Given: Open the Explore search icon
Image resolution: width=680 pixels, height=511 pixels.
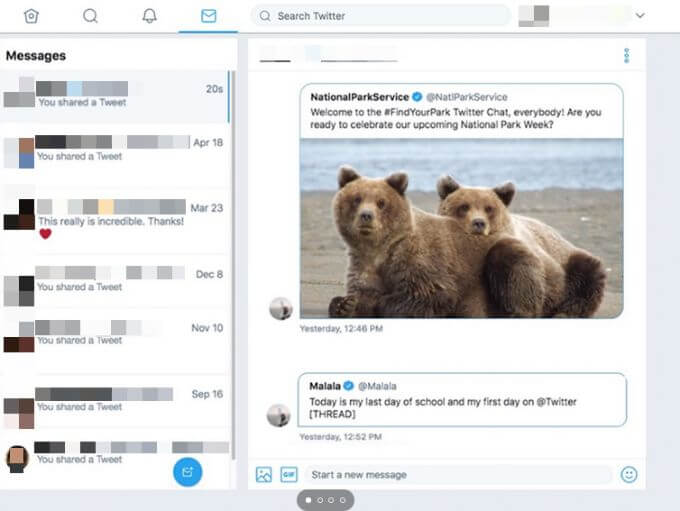Looking at the screenshot, I should tap(90, 16).
